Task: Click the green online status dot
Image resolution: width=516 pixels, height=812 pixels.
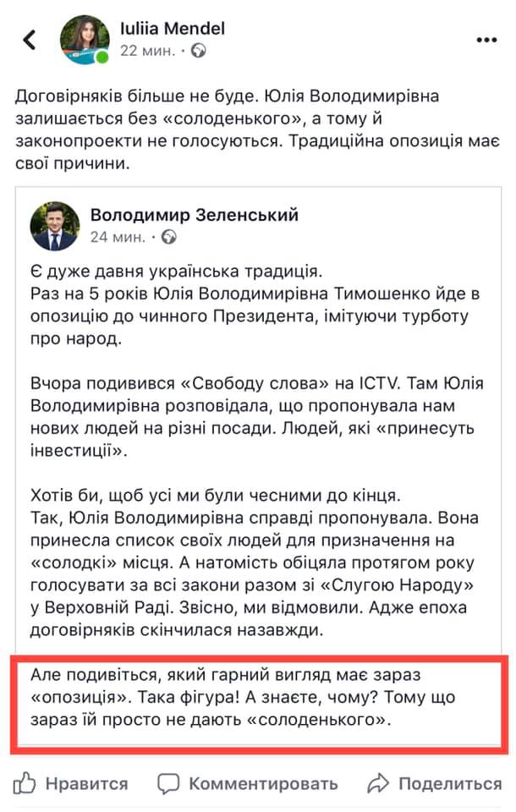Action: [x=102, y=58]
